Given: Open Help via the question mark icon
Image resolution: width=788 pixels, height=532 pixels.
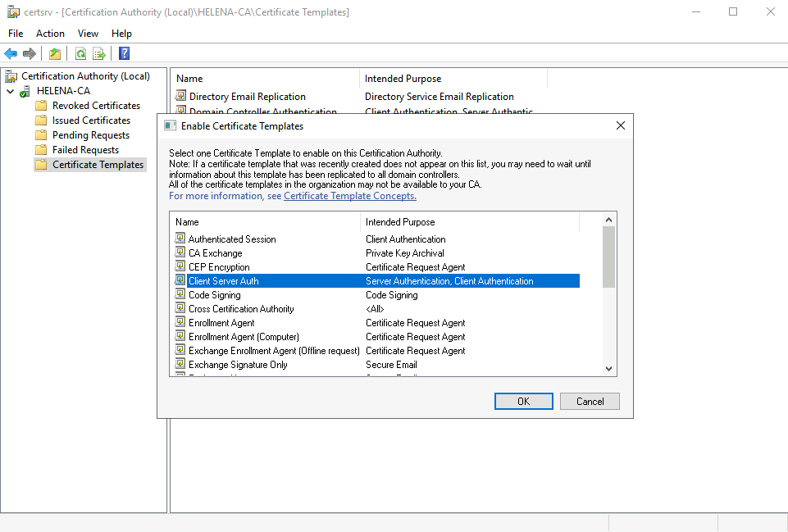Looking at the screenshot, I should click(124, 54).
